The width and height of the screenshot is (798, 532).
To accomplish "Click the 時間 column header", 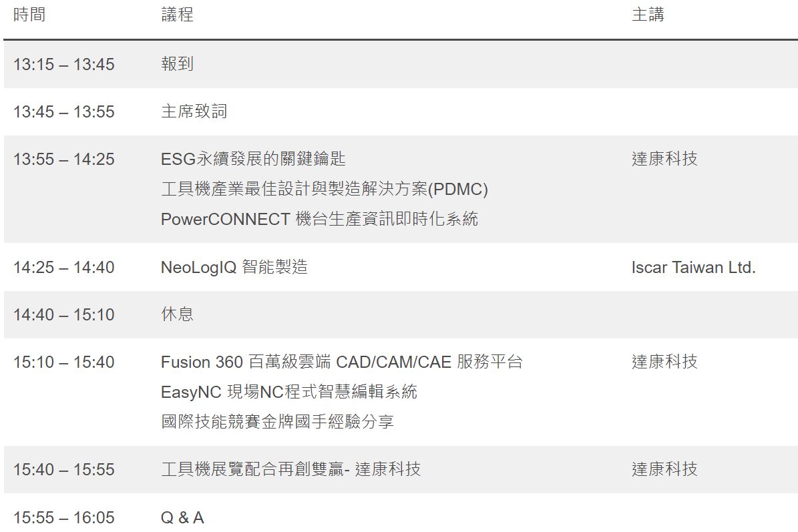I will (29, 14).
